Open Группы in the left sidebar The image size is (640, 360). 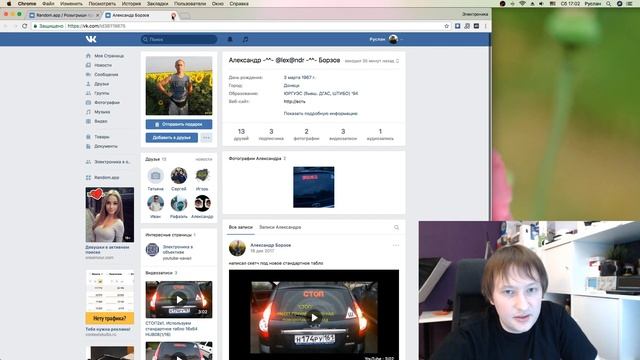click(x=102, y=93)
